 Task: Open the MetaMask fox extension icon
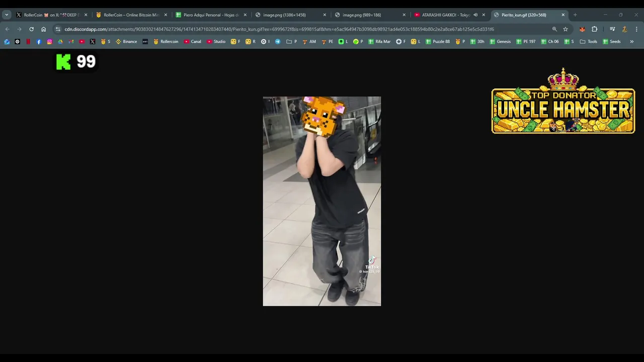(x=582, y=29)
